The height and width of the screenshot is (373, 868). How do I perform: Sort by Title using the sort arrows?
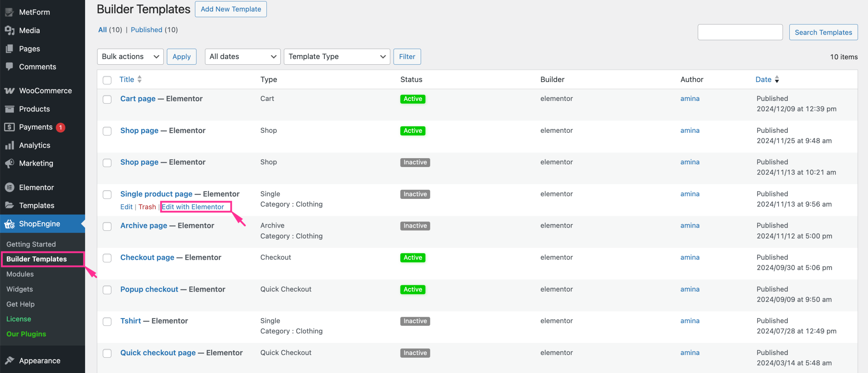(139, 79)
